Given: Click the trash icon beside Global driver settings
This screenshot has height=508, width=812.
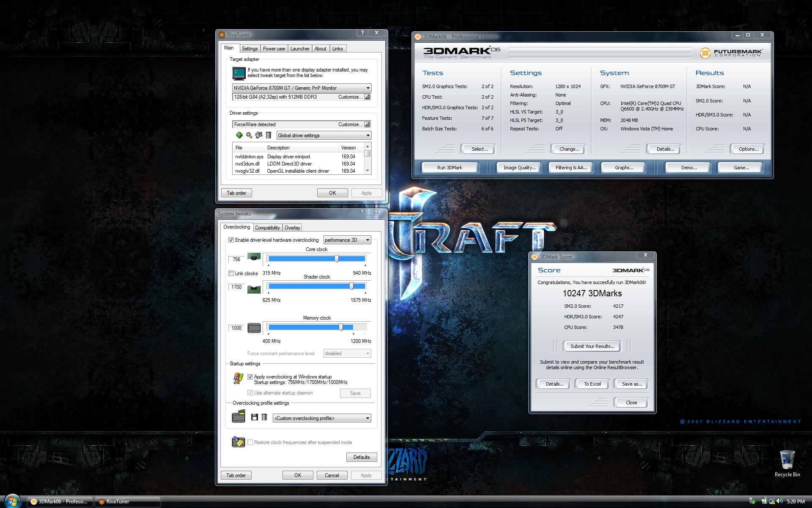Looking at the screenshot, I should pyautogui.click(x=269, y=135).
